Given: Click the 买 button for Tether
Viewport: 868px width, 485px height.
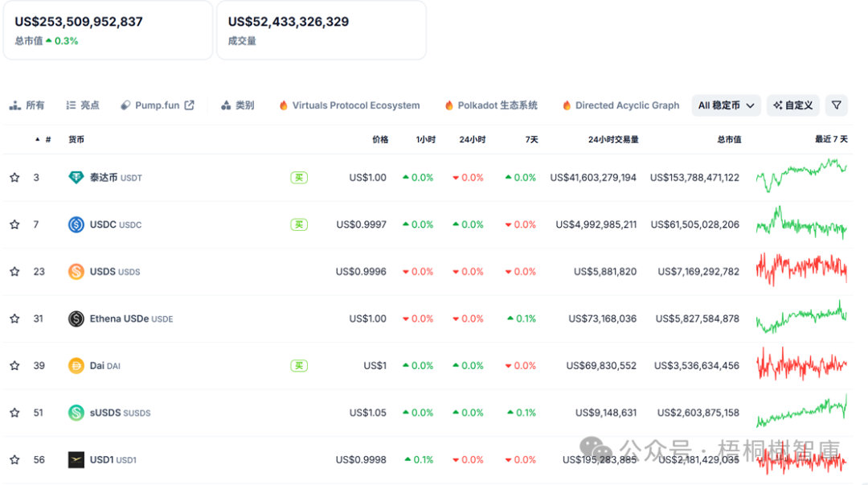Looking at the screenshot, I should tap(299, 178).
